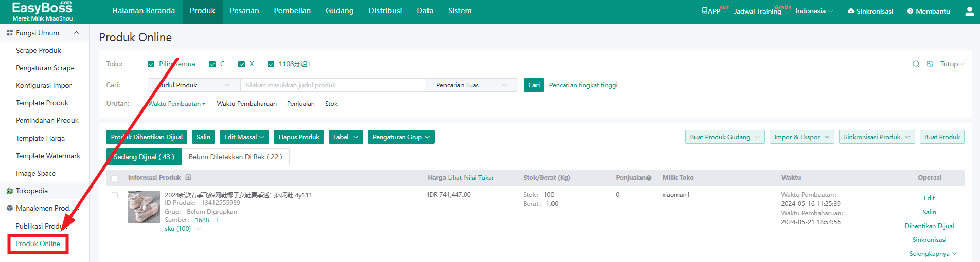Uncheck the Pilih Semua store checkbox
Image resolution: width=980 pixels, height=262 pixels.
tap(151, 64)
